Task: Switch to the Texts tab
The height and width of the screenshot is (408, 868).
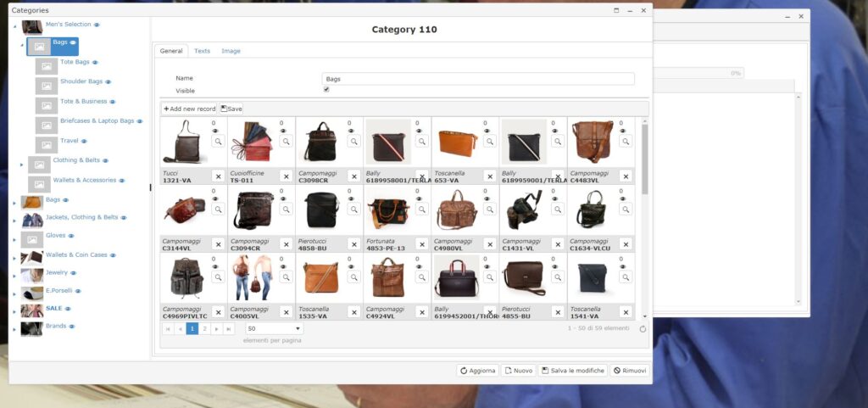Action: [202, 51]
